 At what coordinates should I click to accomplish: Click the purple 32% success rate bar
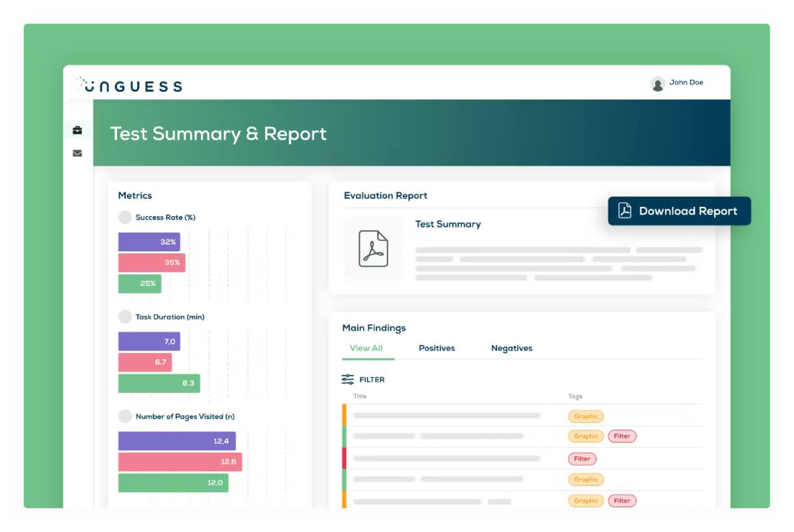(149, 242)
